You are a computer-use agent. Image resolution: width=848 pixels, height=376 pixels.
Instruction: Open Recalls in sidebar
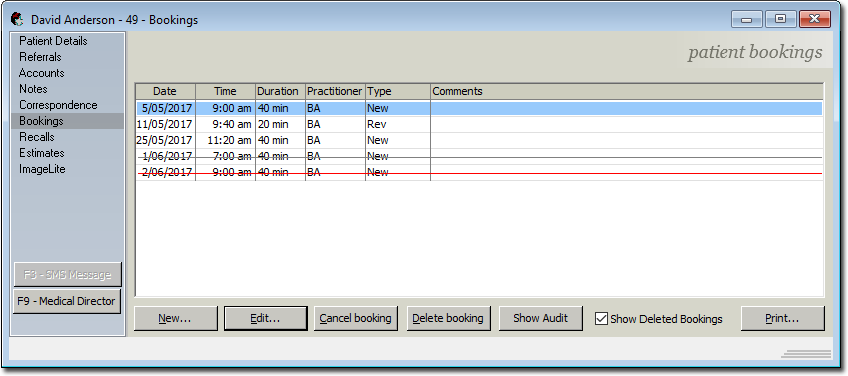coord(36,137)
